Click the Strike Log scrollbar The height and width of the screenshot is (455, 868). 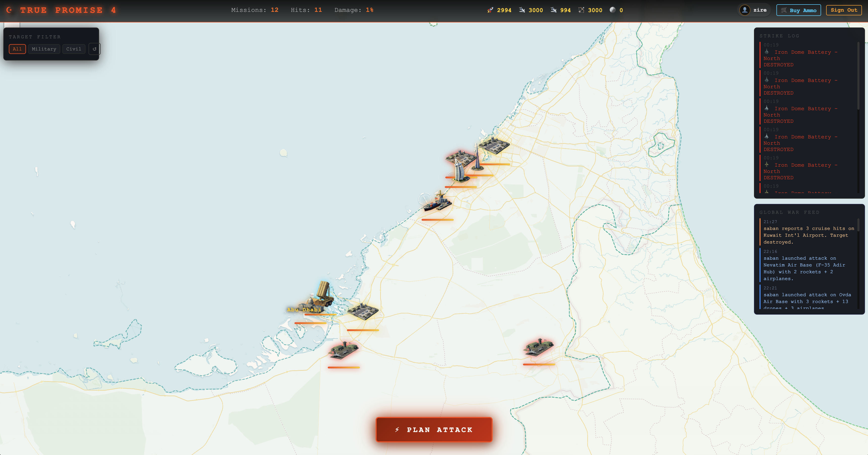pos(858,76)
